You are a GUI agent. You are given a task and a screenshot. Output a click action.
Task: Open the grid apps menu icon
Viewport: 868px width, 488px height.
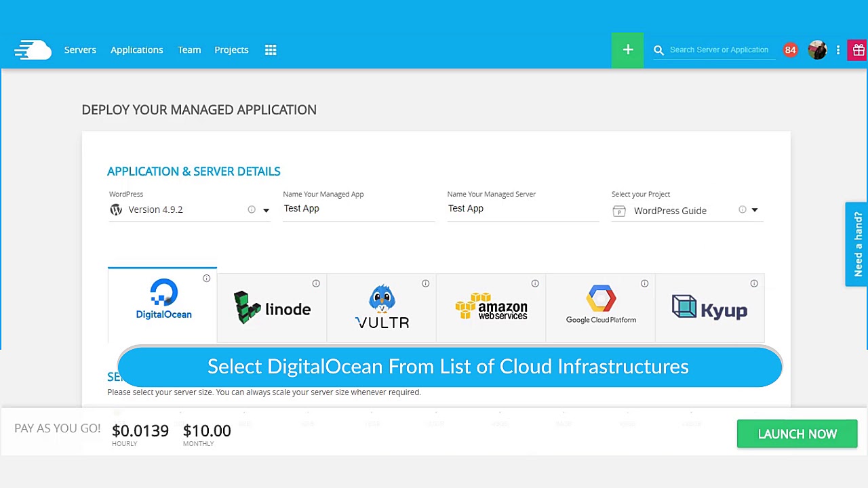coord(271,49)
